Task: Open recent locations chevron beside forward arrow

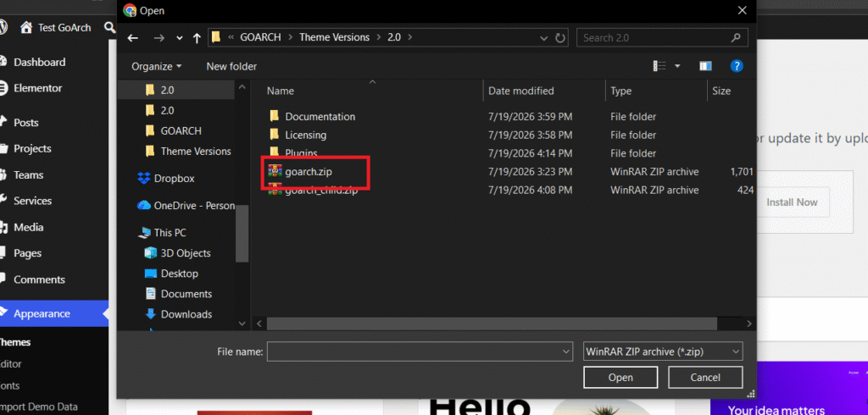Action: (179, 38)
